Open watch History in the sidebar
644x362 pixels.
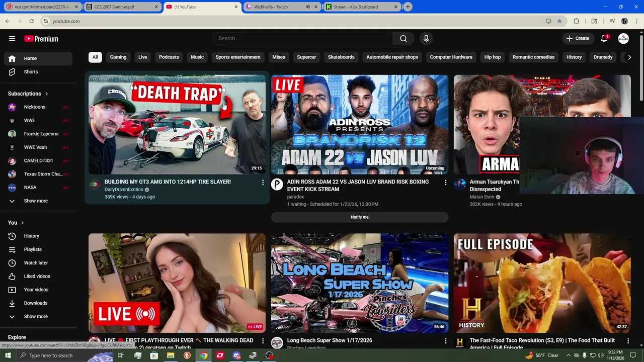click(38, 236)
